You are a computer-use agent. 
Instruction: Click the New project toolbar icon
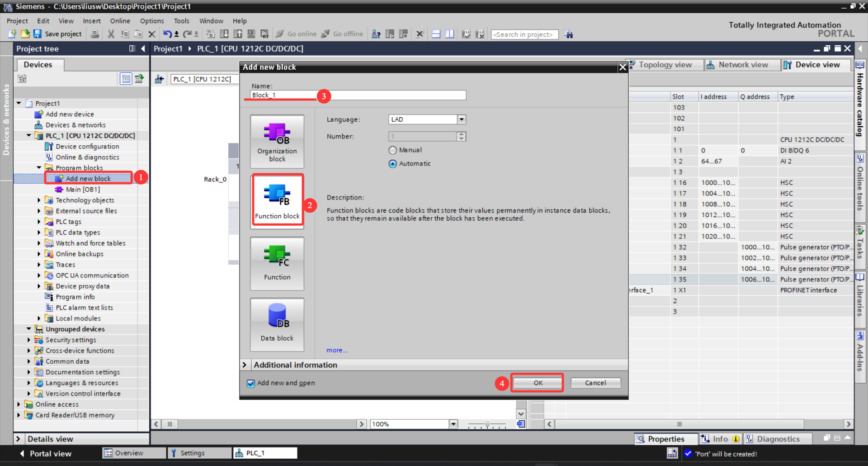[12, 34]
